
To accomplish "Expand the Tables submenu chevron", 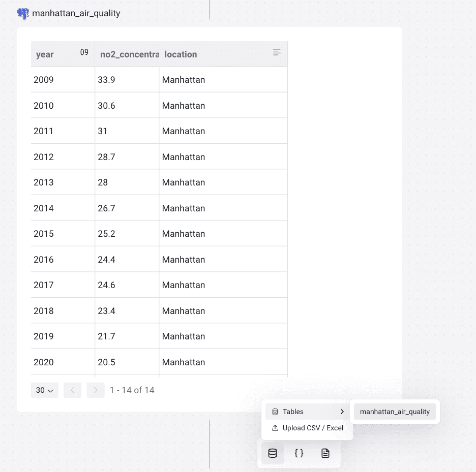I will pos(342,412).
